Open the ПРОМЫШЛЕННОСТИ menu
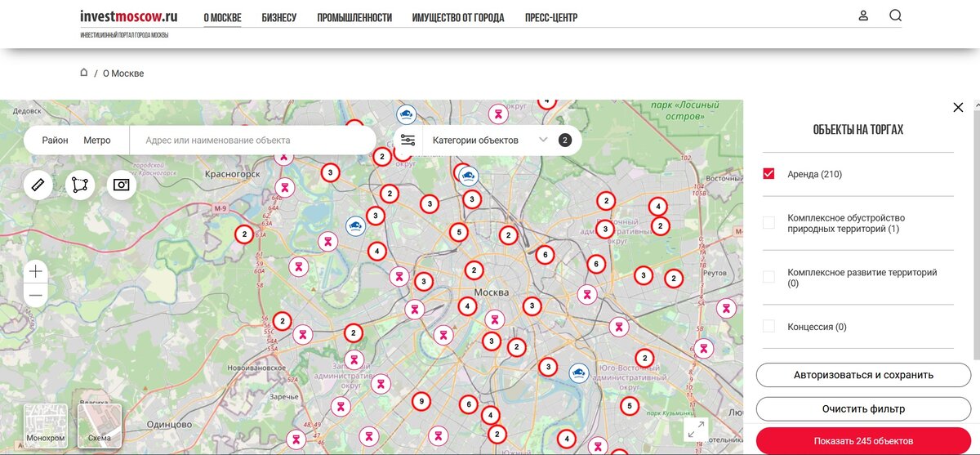This screenshot has height=455, width=980. 354,17
